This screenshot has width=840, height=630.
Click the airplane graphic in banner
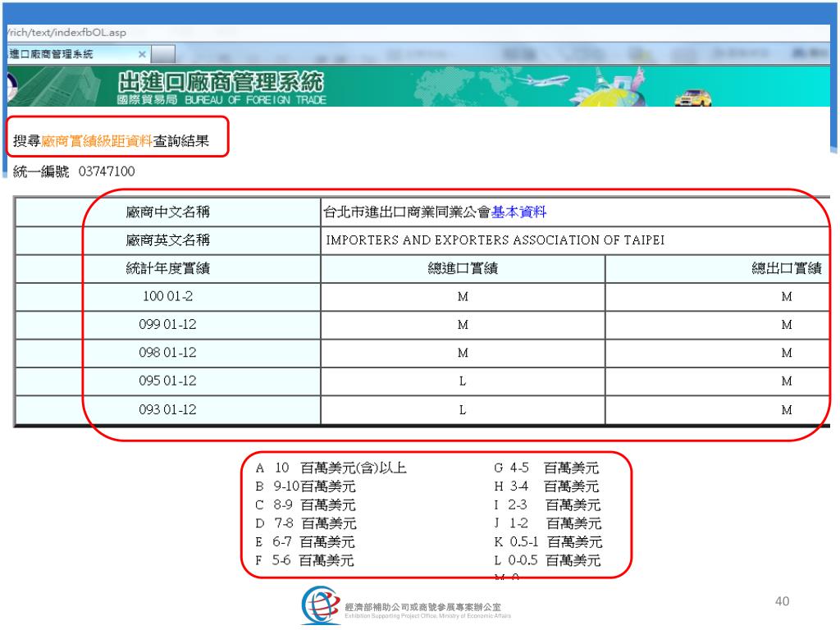542,81
